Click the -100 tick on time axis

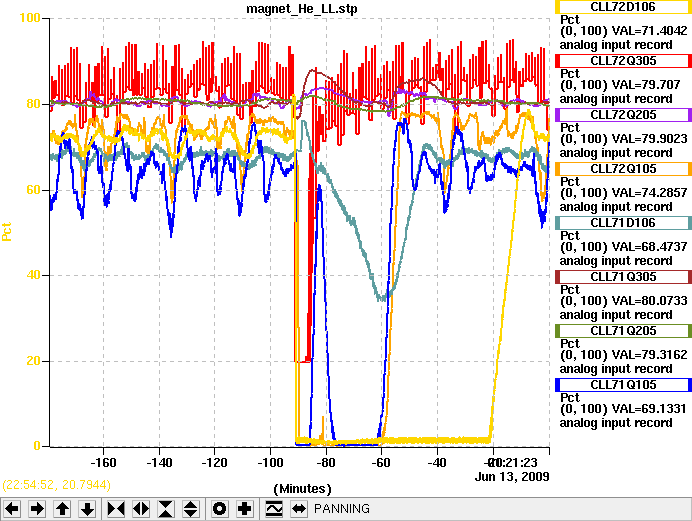tap(270, 463)
